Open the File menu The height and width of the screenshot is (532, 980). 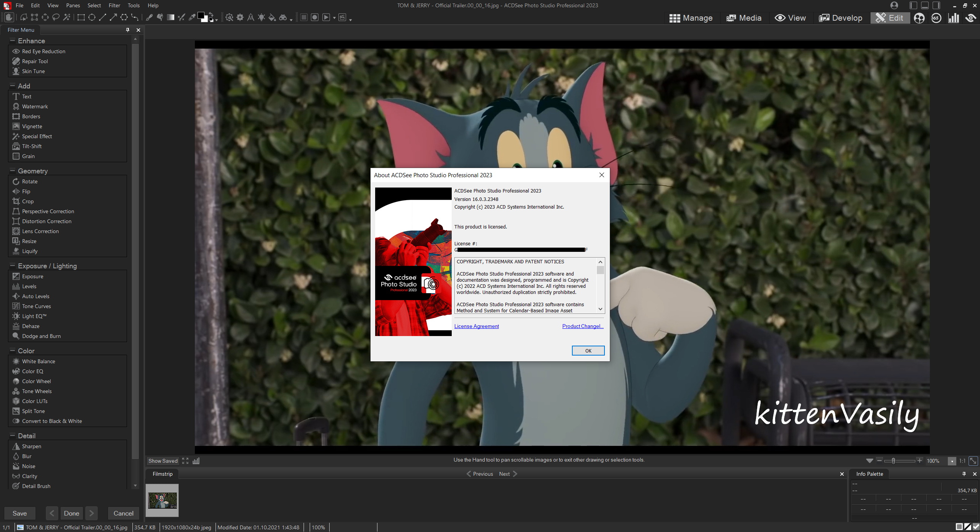point(20,5)
